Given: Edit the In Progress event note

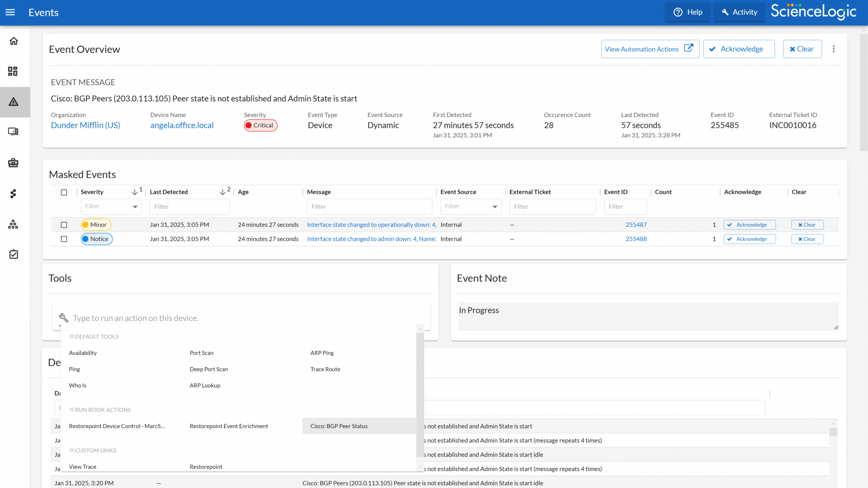Looking at the screenshot, I should [648, 316].
